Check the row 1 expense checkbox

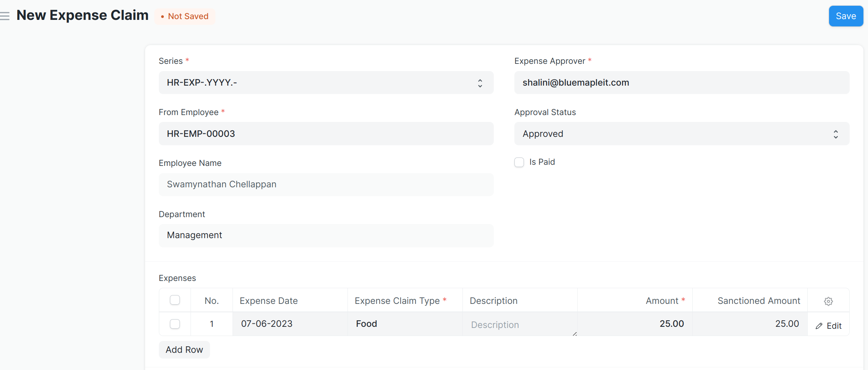click(175, 324)
